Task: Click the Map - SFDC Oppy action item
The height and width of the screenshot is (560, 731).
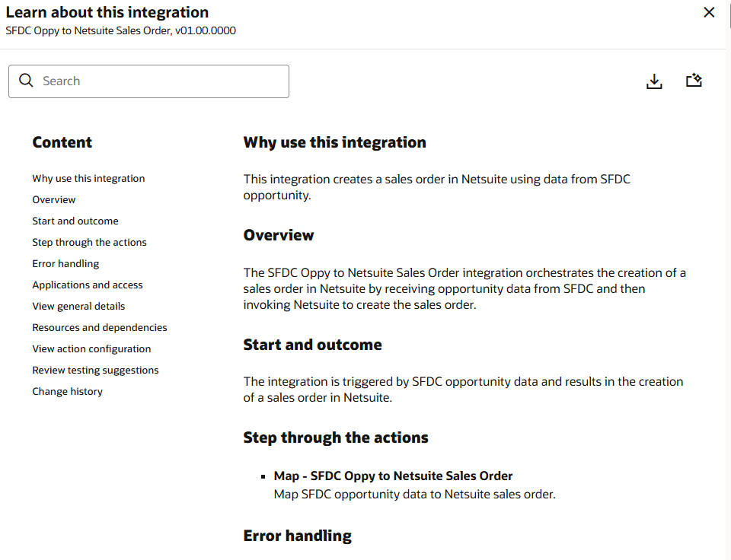Action: (393, 476)
